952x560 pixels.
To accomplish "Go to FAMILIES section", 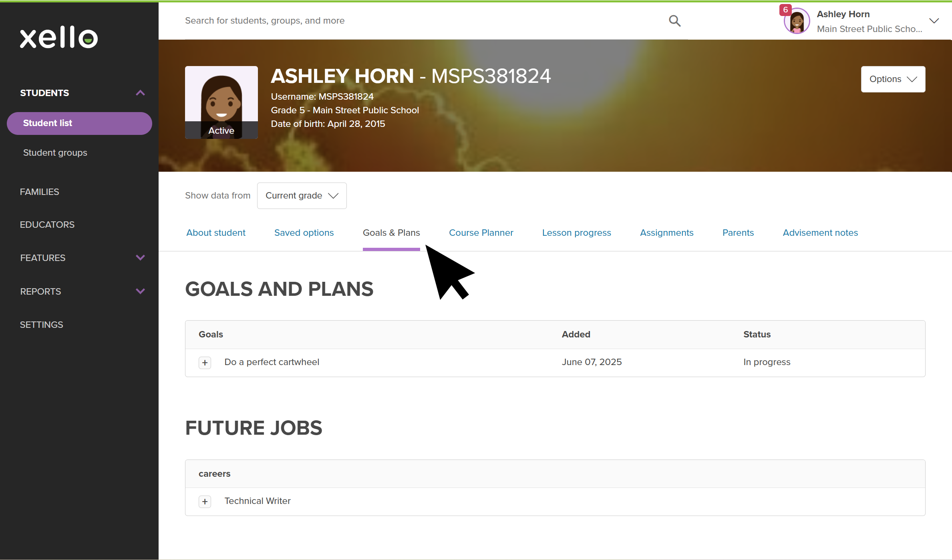I will tap(40, 192).
